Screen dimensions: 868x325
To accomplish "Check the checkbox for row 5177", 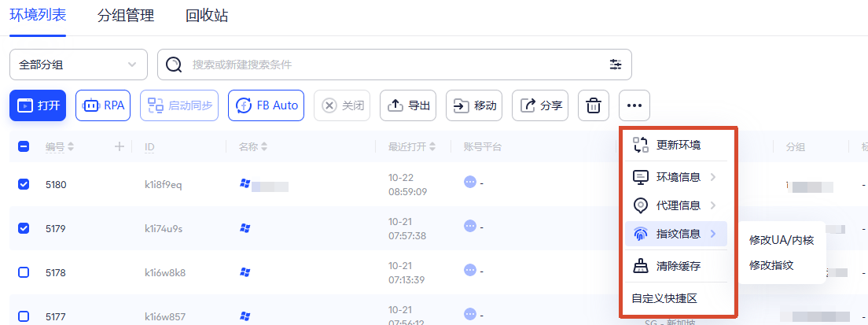I will point(24,316).
